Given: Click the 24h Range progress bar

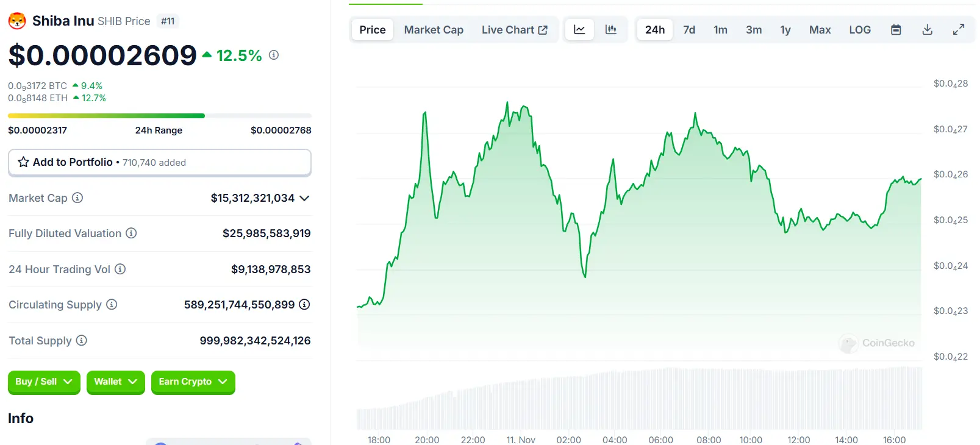Looking at the screenshot, I should (x=160, y=116).
